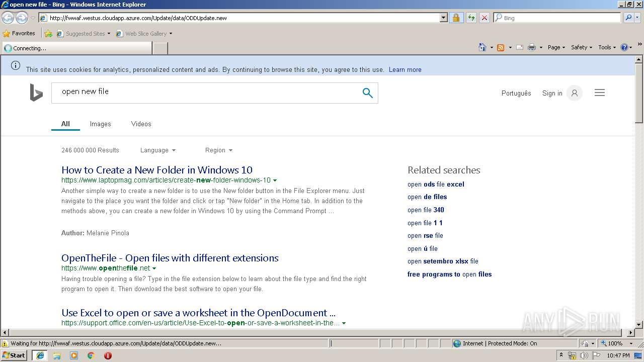This screenshot has width=644, height=362.
Task: Click the Favorites star button
Action: pyautogui.click(x=19, y=33)
